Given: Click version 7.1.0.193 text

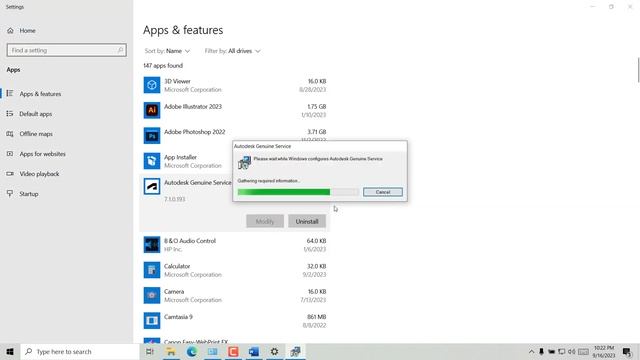Looking at the screenshot, I should [175, 199].
